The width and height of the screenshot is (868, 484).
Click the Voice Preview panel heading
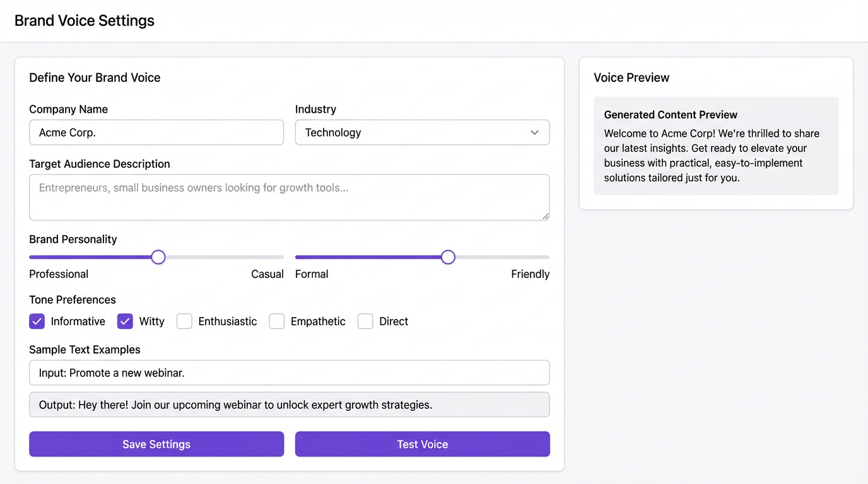point(631,78)
